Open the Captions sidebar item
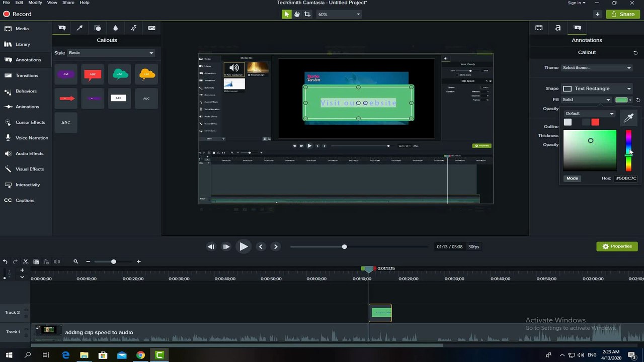The height and width of the screenshot is (362, 644). tap(19, 200)
